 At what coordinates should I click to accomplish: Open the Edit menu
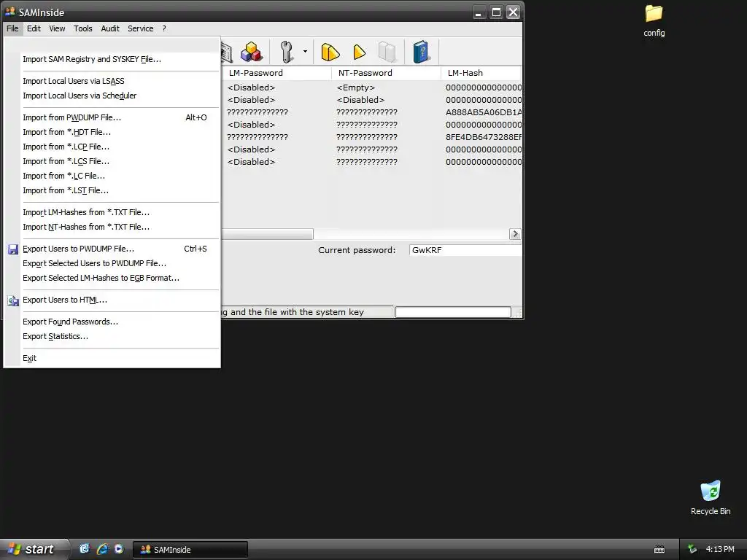(x=34, y=28)
